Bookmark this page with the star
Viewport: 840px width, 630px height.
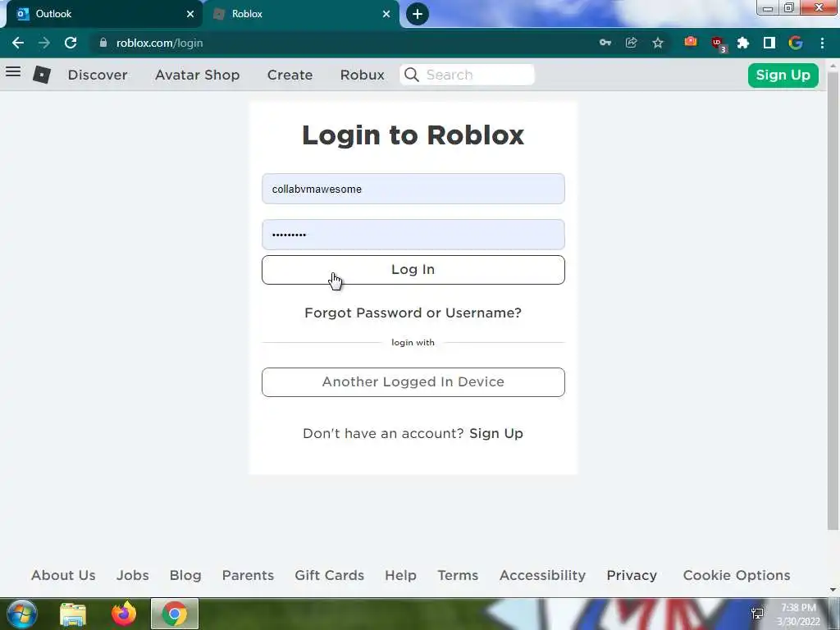click(658, 43)
